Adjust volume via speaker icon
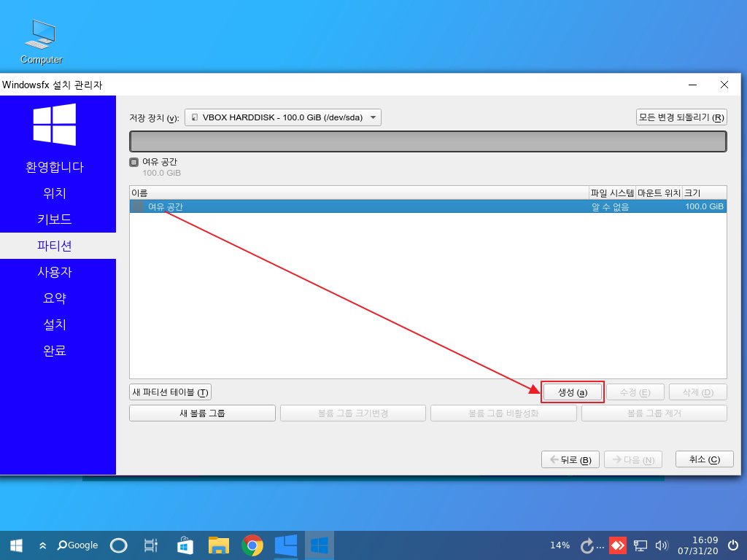This screenshot has height=560, width=747. pos(662,545)
